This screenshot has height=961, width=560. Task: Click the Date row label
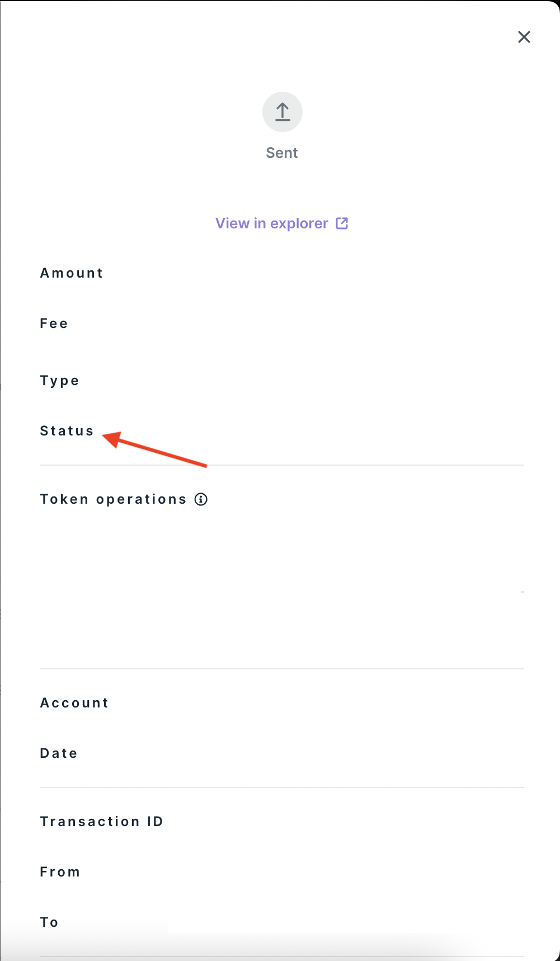pos(59,753)
